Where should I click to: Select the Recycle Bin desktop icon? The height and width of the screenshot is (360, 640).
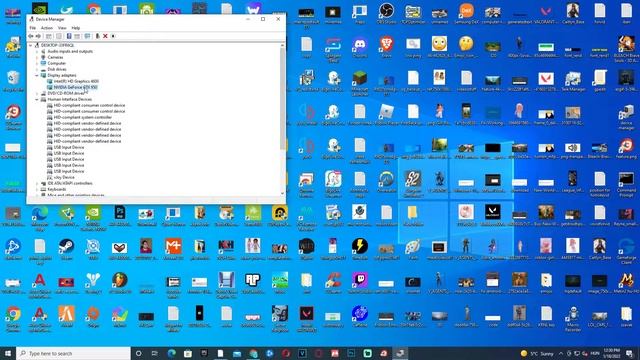tap(13, 81)
